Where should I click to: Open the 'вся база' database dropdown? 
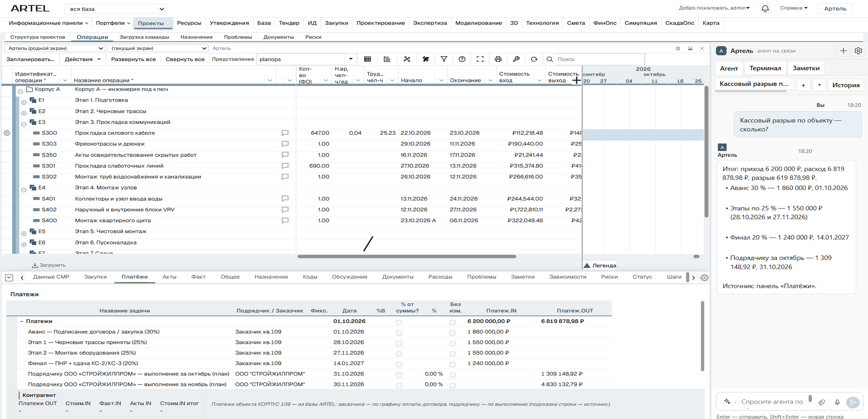tap(115, 9)
